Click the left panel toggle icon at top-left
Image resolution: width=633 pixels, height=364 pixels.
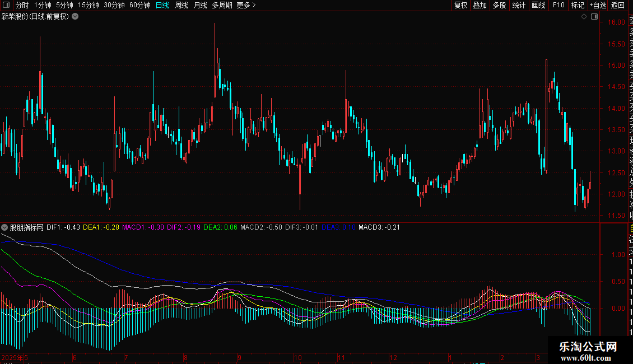[7, 5]
